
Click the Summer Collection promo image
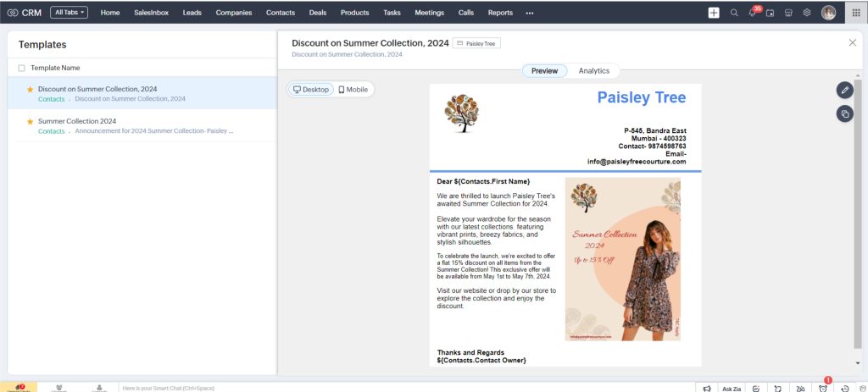[x=623, y=259]
